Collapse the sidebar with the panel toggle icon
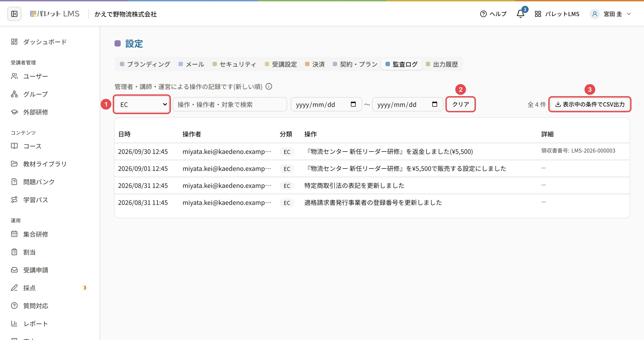Screen dimensions: 644x340 [14, 14]
